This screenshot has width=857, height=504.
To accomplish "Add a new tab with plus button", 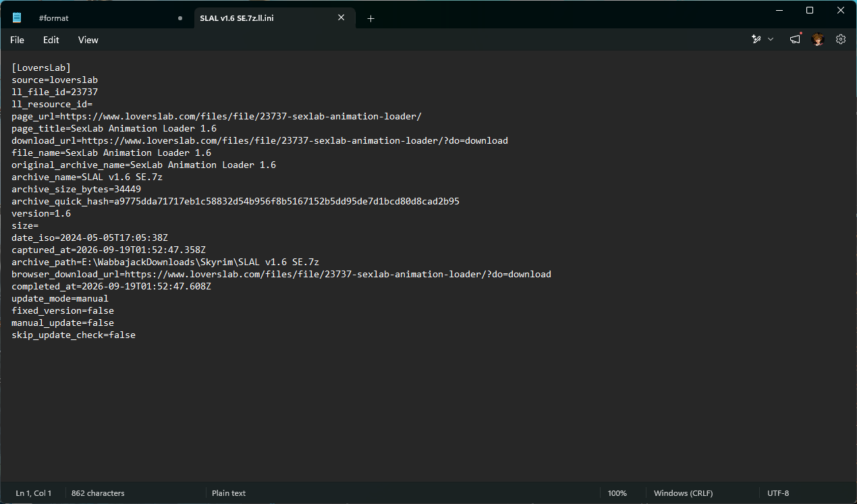I will coord(370,18).
